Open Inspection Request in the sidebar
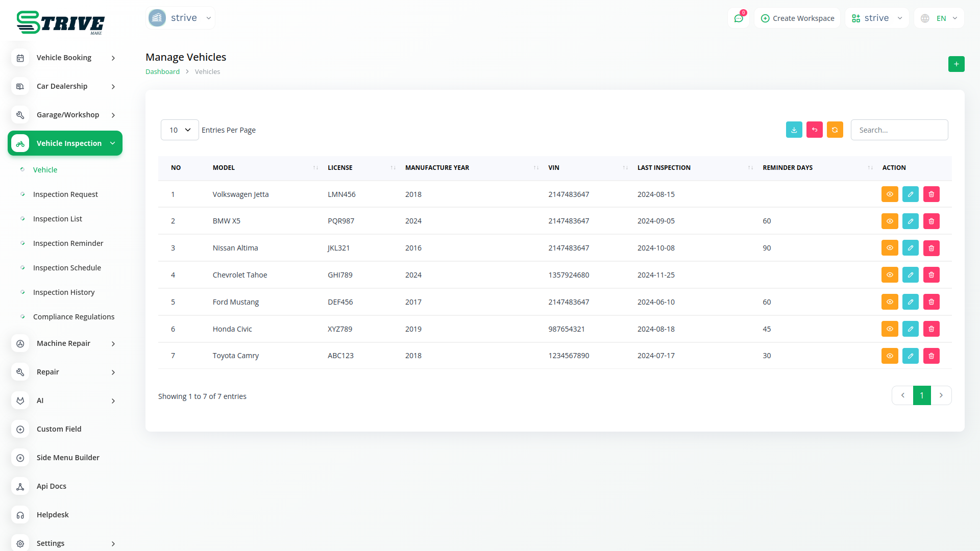 tap(65, 194)
